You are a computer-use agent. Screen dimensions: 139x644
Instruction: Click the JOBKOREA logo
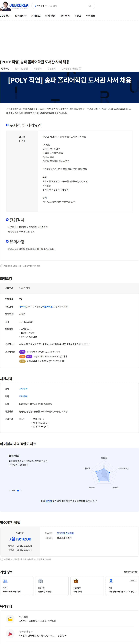coord(19,5)
